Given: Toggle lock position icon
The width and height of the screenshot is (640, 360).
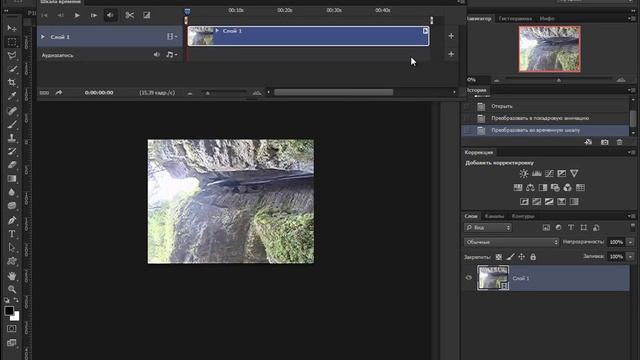Looking at the screenshot, I should [x=522, y=257].
